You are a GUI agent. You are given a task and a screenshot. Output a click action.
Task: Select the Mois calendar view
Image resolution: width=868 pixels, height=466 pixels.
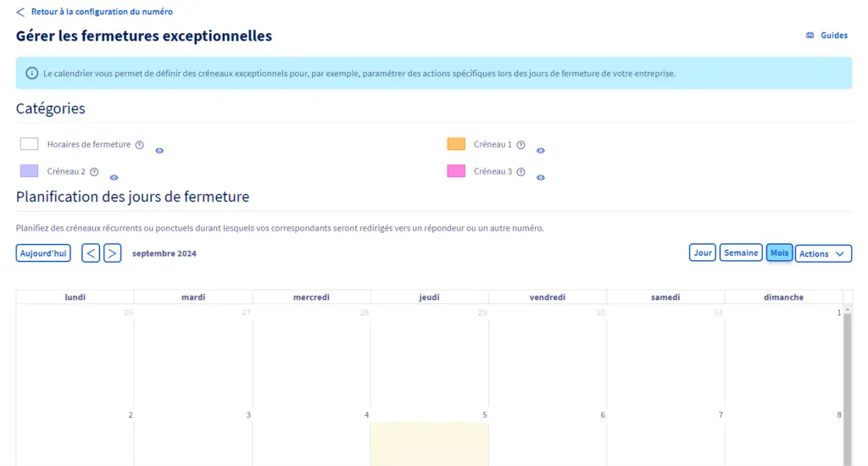(779, 252)
